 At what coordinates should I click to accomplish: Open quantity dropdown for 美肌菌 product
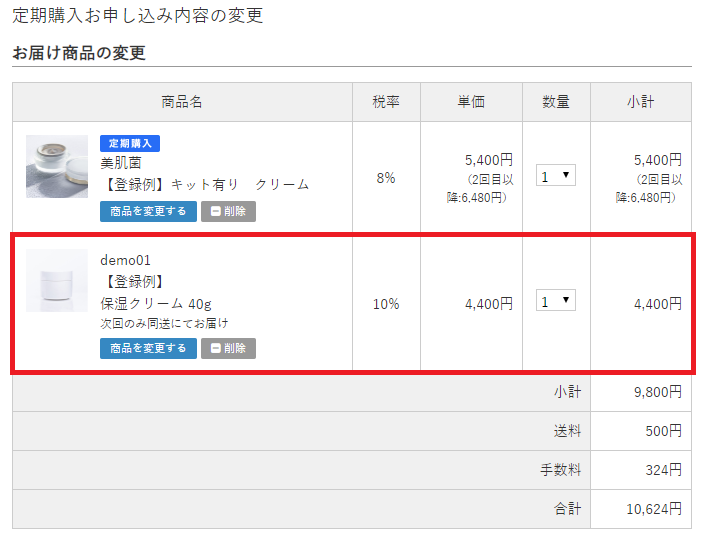pos(555,176)
